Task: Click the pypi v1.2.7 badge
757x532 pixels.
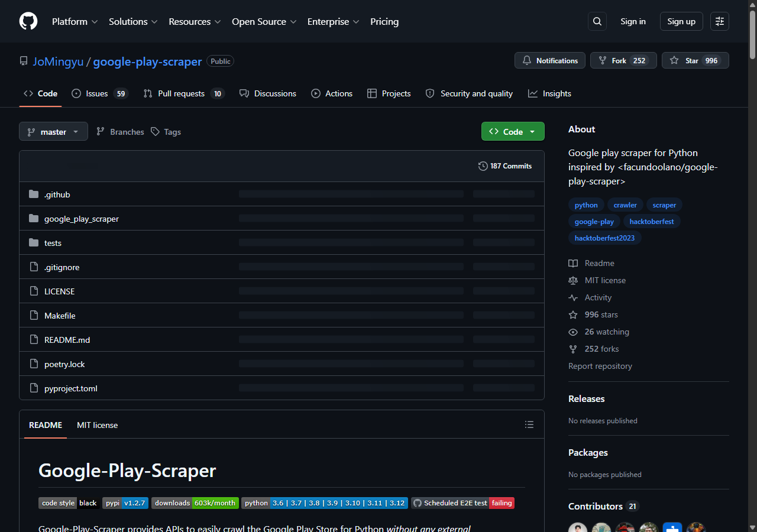Action: [125, 503]
